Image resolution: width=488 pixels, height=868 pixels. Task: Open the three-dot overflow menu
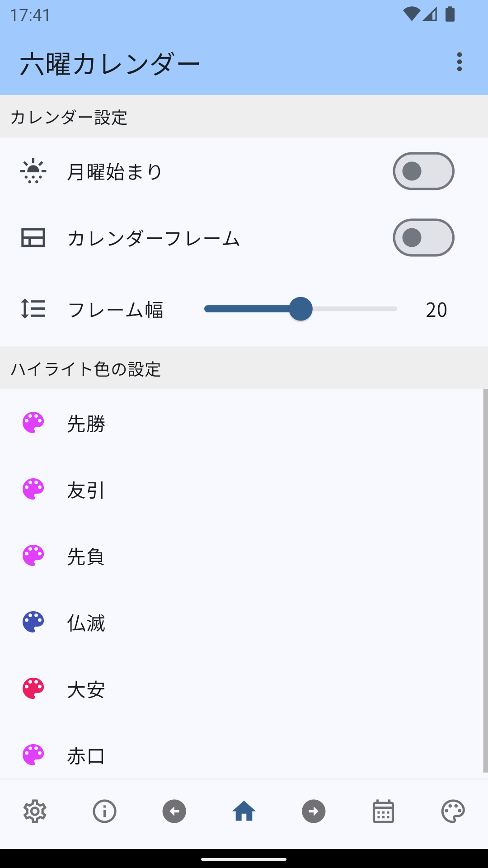460,62
